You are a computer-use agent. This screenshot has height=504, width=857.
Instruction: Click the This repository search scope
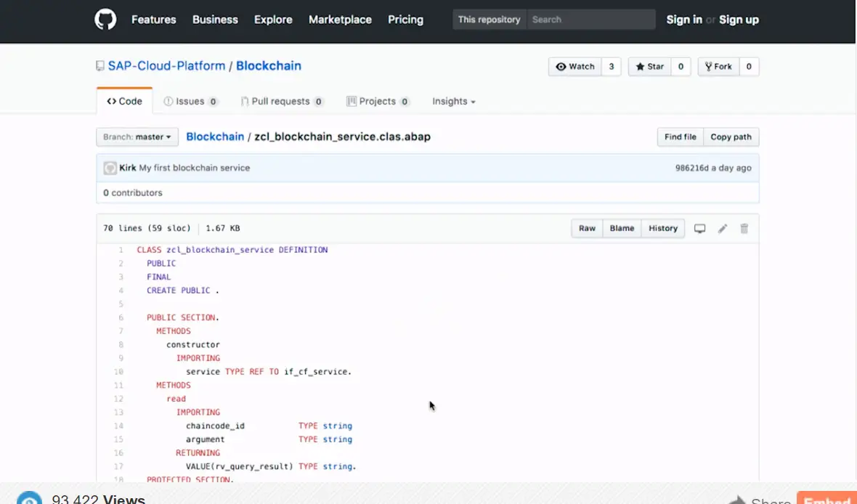(x=490, y=20)
